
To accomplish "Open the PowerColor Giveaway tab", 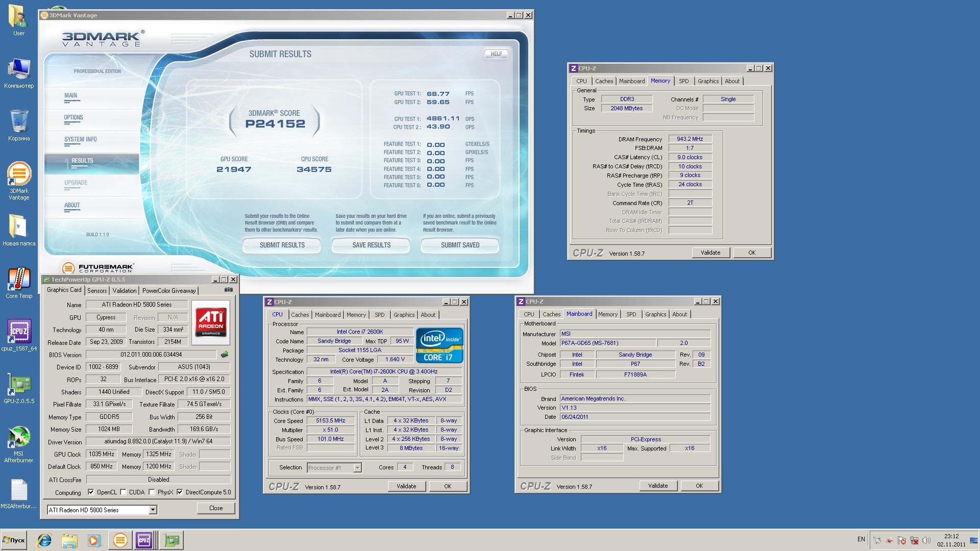I will tap(169, 291).
